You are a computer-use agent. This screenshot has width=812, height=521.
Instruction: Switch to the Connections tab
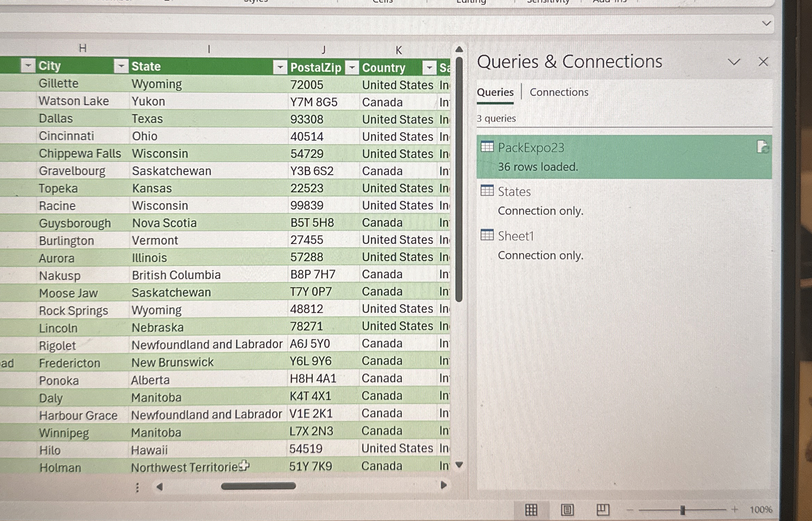click(559, 92)
